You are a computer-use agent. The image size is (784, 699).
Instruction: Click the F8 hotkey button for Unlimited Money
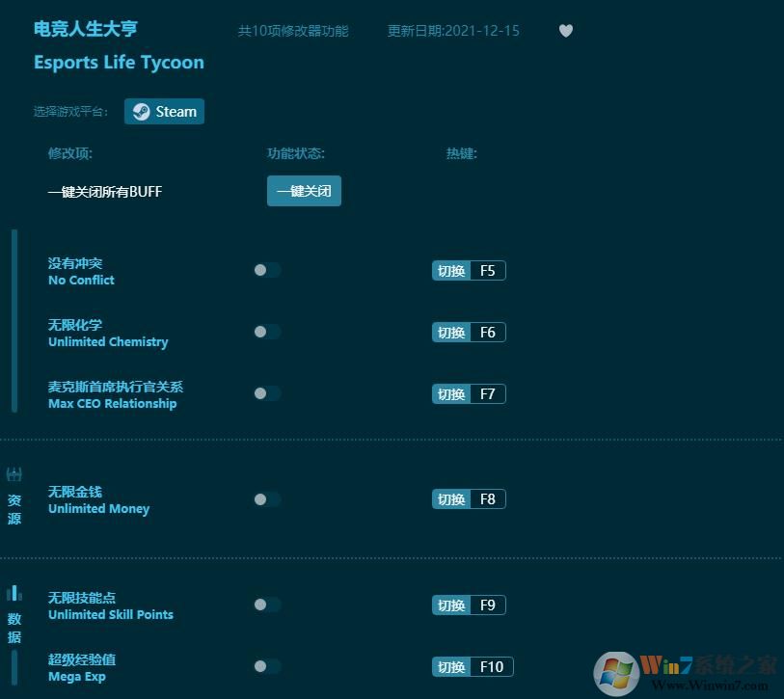tap(469, 499)
